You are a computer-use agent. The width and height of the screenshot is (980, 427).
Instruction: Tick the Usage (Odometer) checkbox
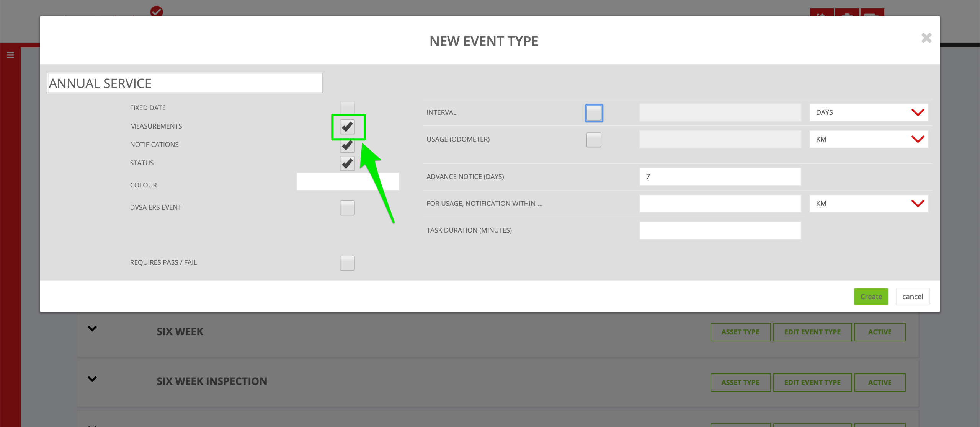594,140
